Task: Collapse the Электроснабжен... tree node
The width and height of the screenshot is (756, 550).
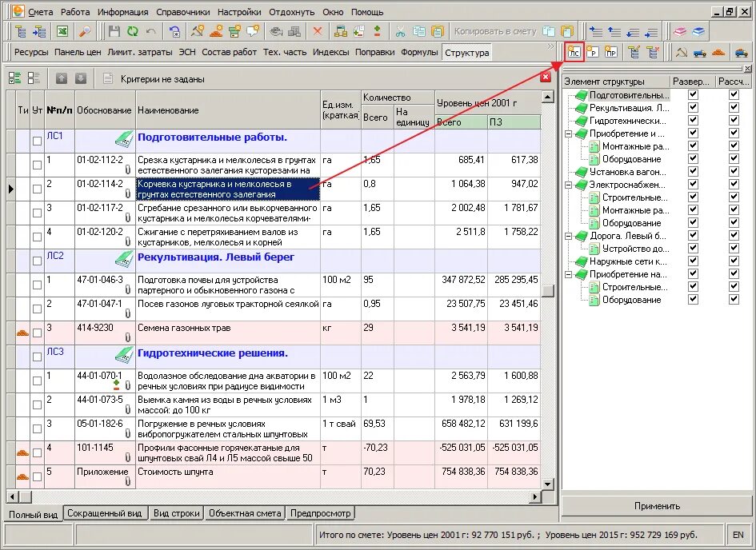Action: click(569, 185)
